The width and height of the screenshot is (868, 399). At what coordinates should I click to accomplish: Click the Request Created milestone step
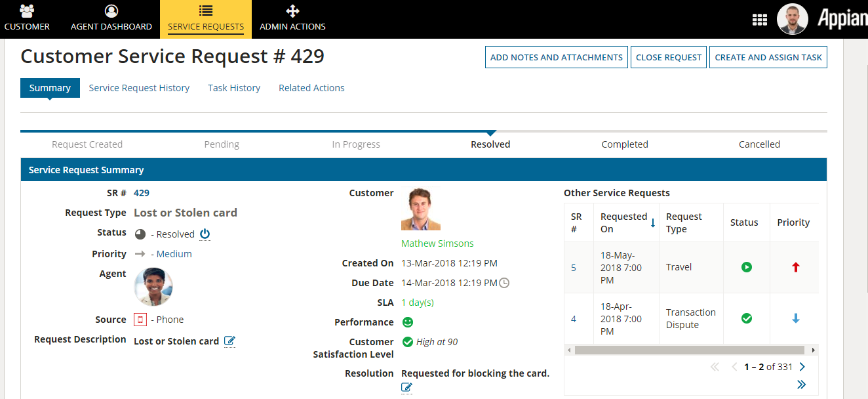pos(87,144)
